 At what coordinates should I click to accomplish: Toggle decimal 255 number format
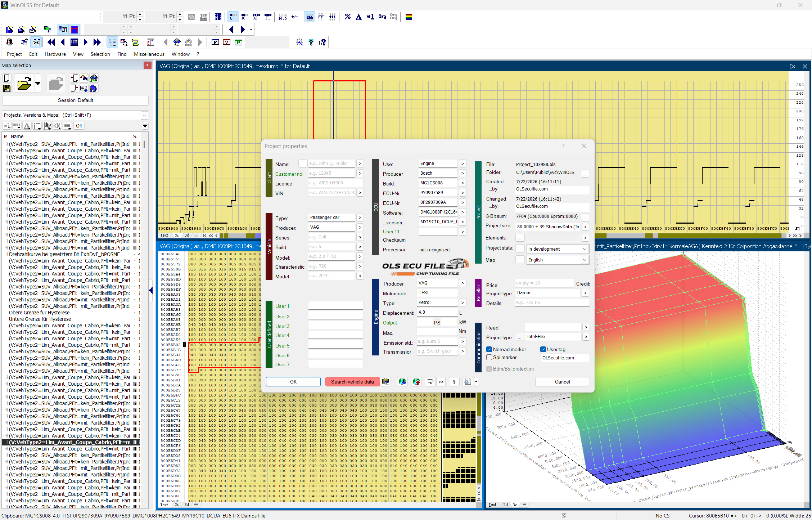[310, 17]
